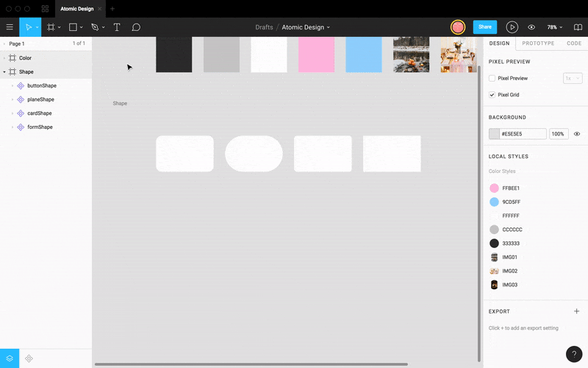The height and width of the screenshot is (368, 588).
Task: Open the 78% zoom dropdown
Action: coord(555,27)
